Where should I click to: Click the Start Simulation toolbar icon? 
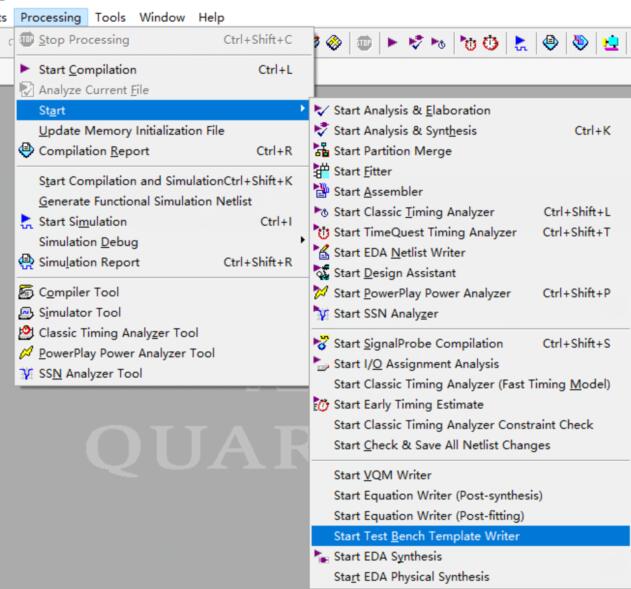(x=520, y=43)
